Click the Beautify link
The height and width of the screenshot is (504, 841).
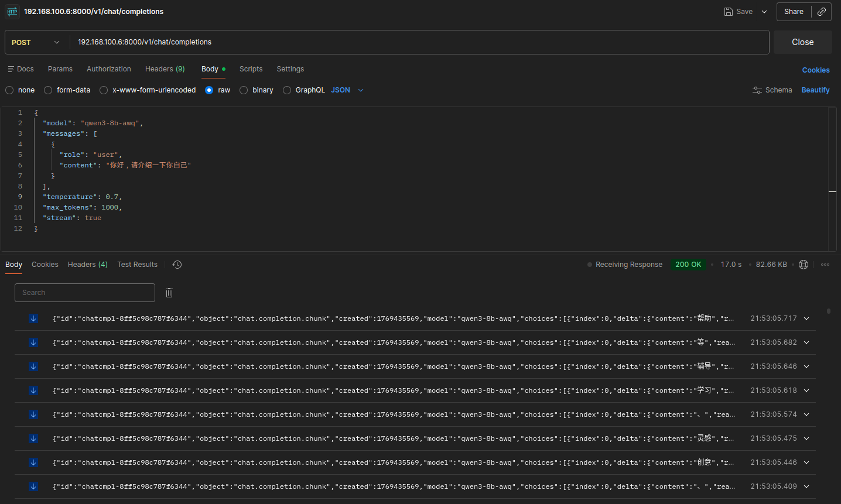[x=815, y=90]
